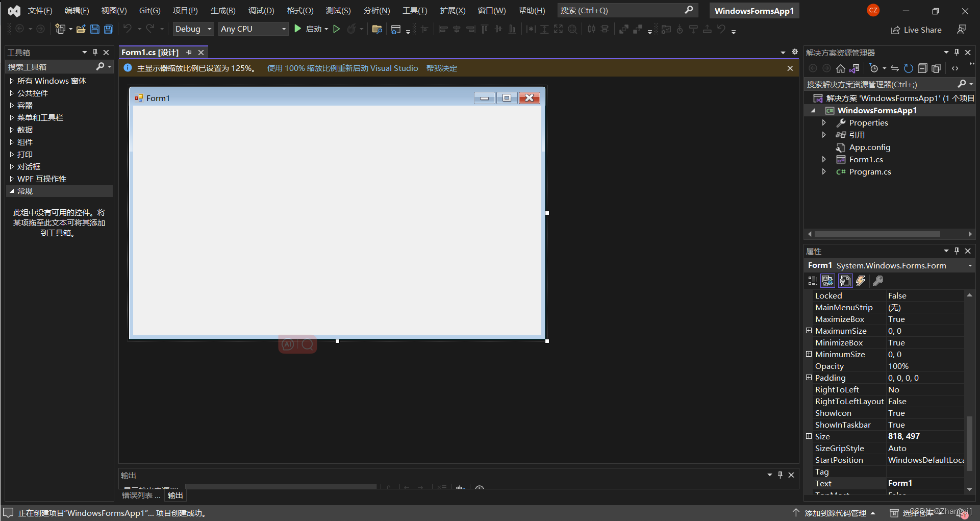Click the pending changes filter clock icon
The image size is (980, 521).
874,68
